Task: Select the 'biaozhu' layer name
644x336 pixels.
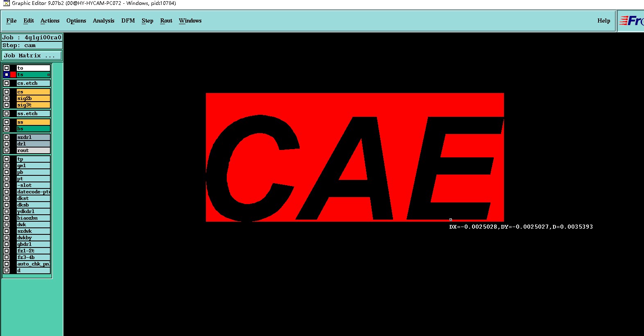Action: [x=34, y=218]
